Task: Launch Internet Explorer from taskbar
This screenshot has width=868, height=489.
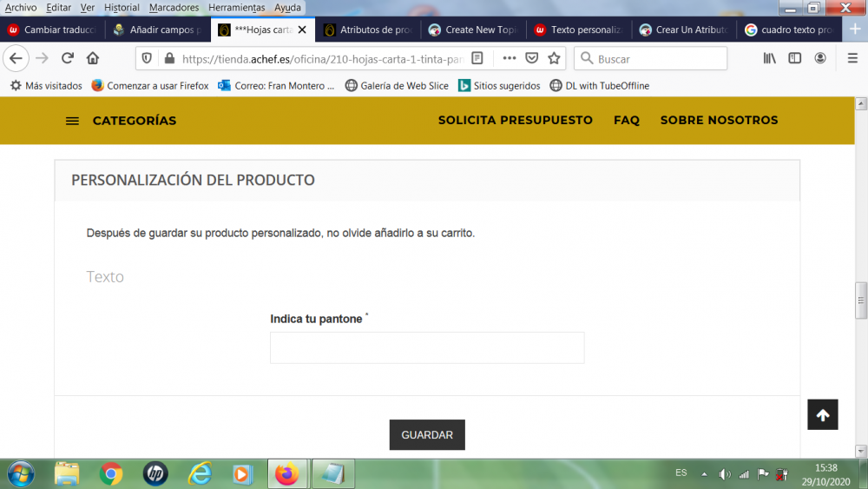Action: click(200, 474)
